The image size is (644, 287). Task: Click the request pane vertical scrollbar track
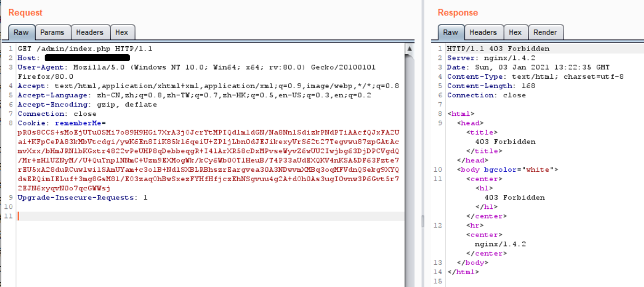(409, 159)
